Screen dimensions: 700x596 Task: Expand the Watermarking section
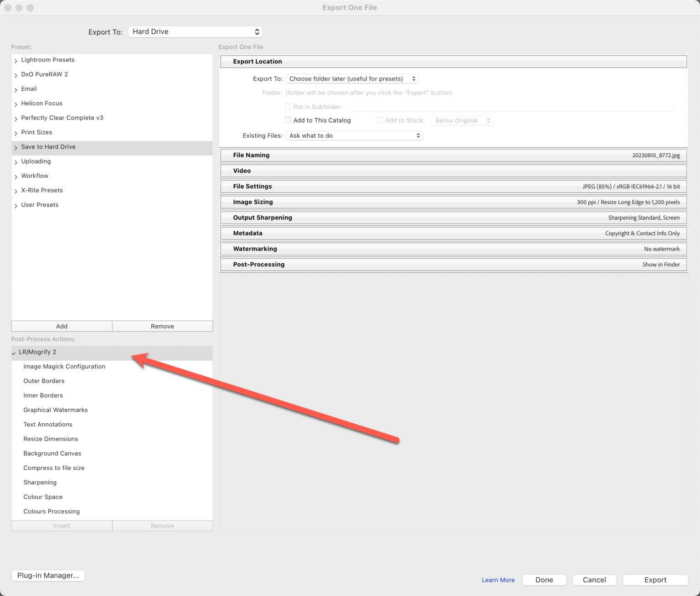[x=255, y=249]
